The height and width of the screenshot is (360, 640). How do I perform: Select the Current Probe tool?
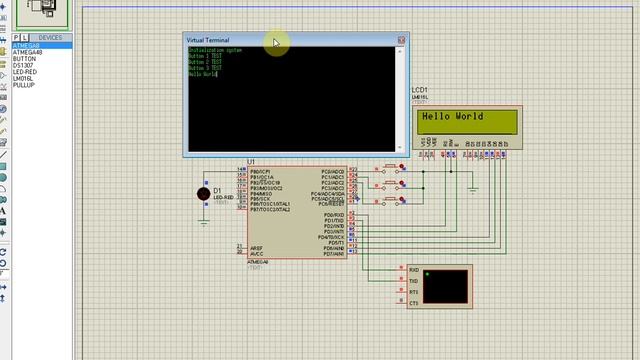[x=2, y=131]
